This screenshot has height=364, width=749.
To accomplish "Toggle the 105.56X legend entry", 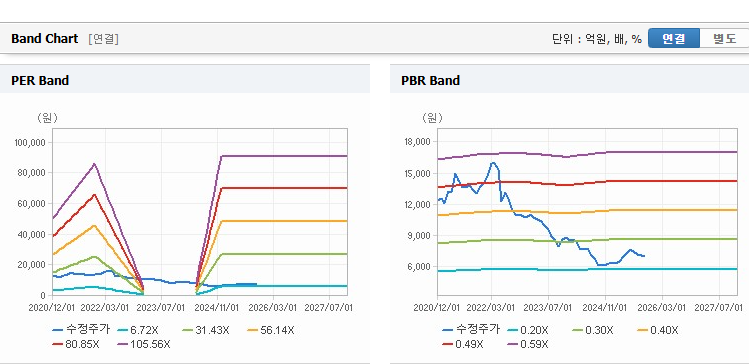I will (144, 344).
